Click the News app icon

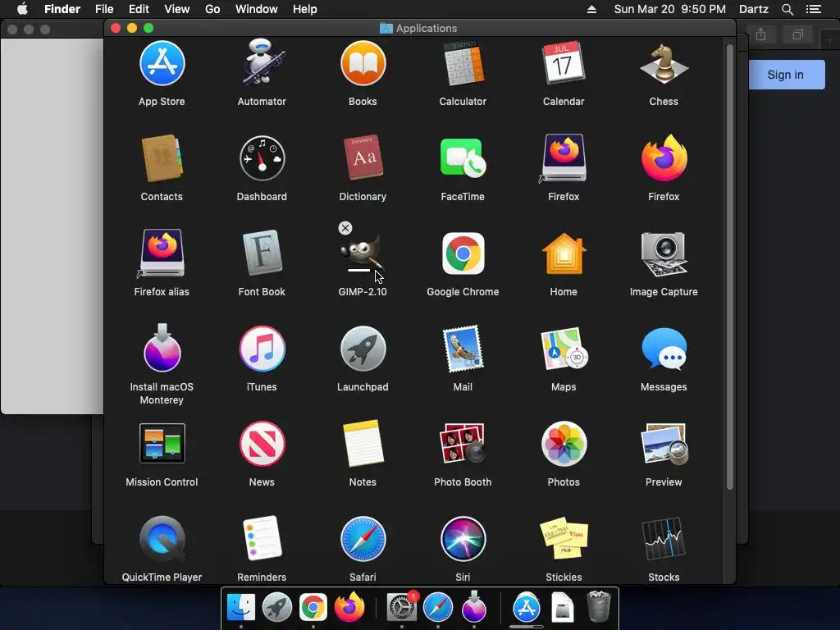coord(262,444)
